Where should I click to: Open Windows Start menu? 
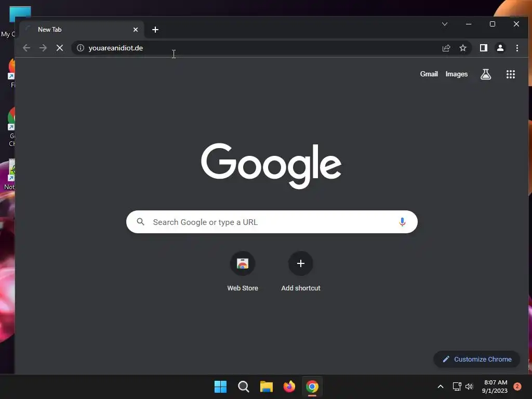click(220, 387)
